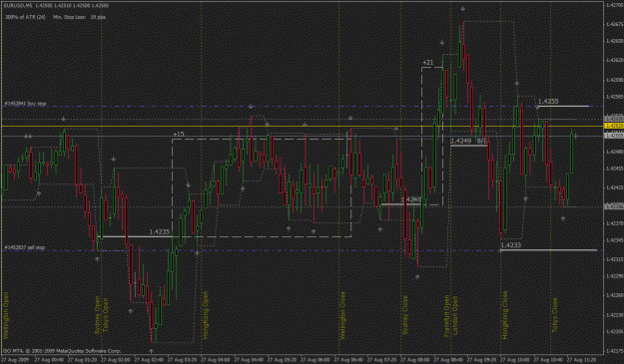Select the London Open session label
Screen dimensions: 624x364
click(454, 315)
